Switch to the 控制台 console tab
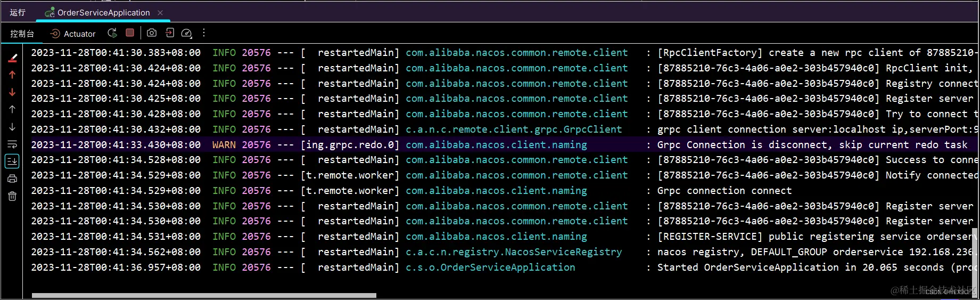 point(22,34)
